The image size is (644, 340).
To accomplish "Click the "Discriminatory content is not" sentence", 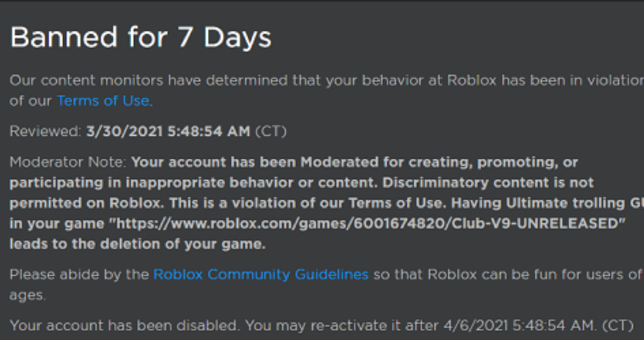I will [x=488, y=183].
